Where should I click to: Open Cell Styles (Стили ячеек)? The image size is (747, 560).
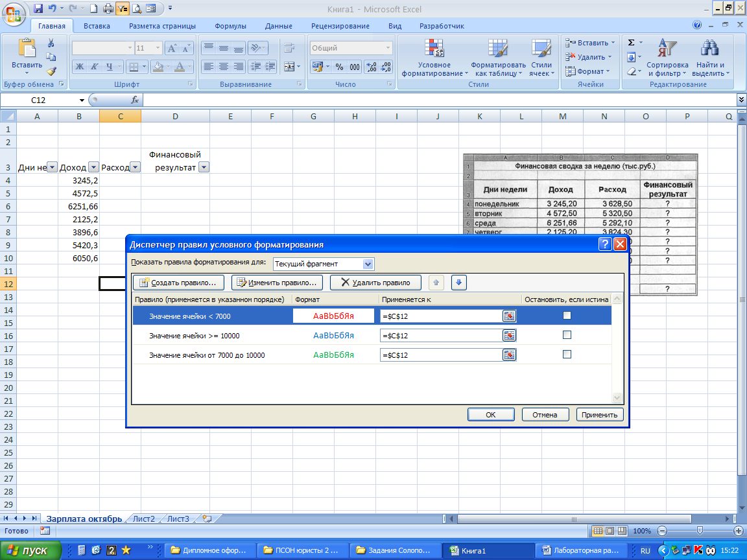click(x=541, y=58)
